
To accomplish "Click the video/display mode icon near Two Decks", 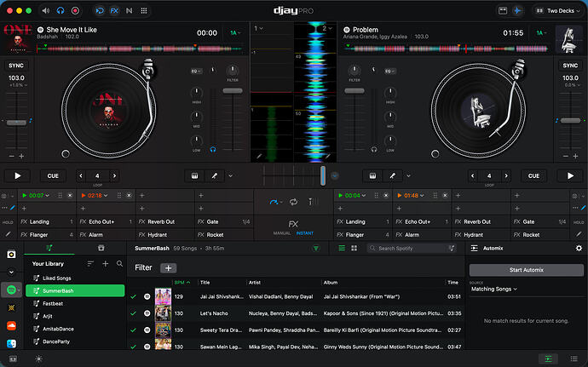I will point(503,10).
